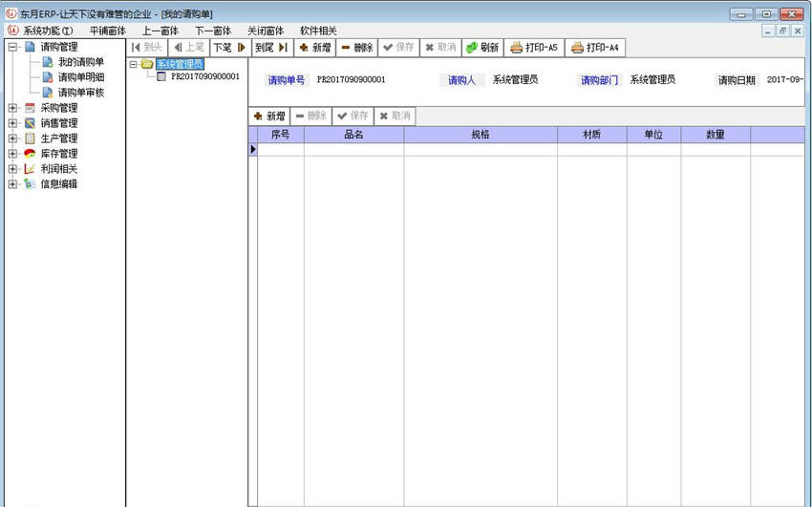
Task: Select 请购管理 label in tree
Action: coord(59,47)
